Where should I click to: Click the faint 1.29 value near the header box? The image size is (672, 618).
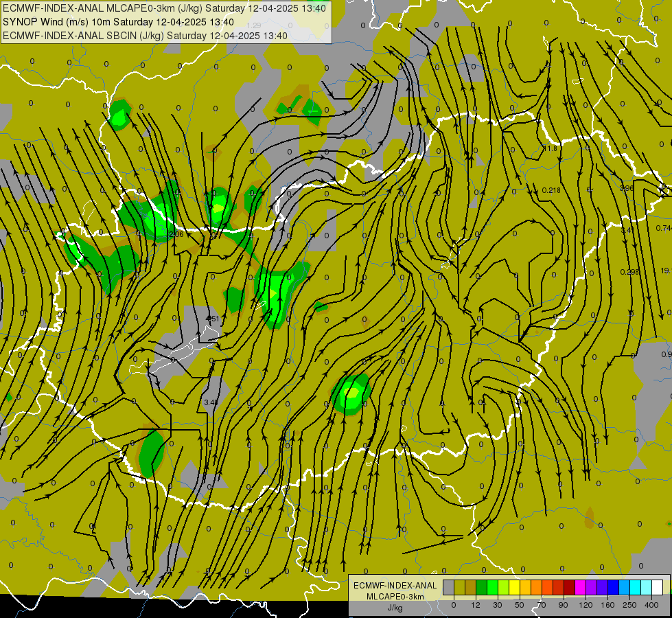click(254, 25)
